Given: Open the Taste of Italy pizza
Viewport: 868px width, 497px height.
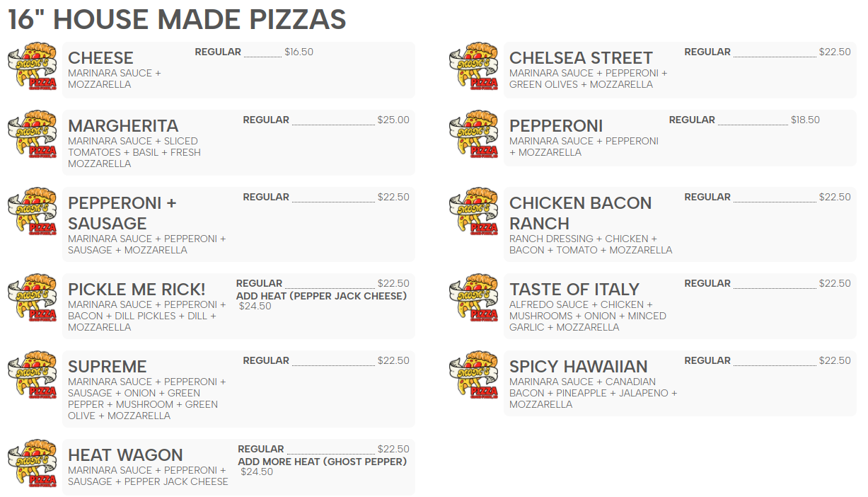Looking at the screenshot, I should pos(574,290).
